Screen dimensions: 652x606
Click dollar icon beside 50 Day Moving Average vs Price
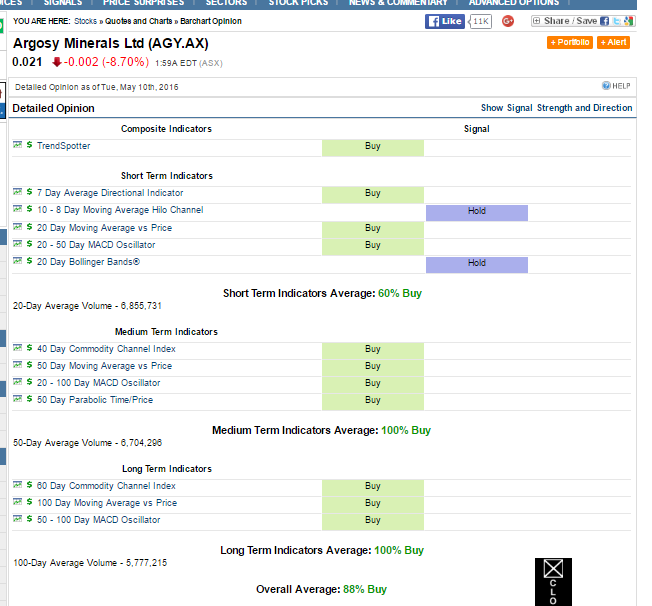click(x=30, y=365)
